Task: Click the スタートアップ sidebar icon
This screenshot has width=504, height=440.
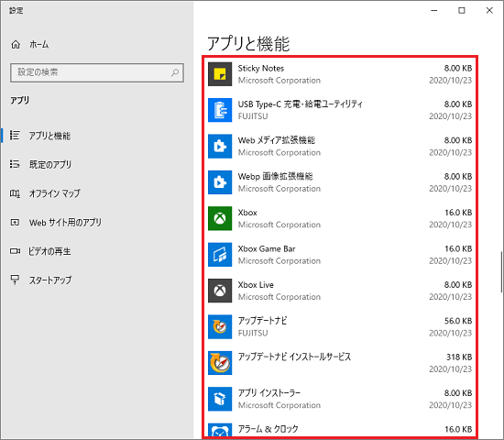Action: click(15, 280)
